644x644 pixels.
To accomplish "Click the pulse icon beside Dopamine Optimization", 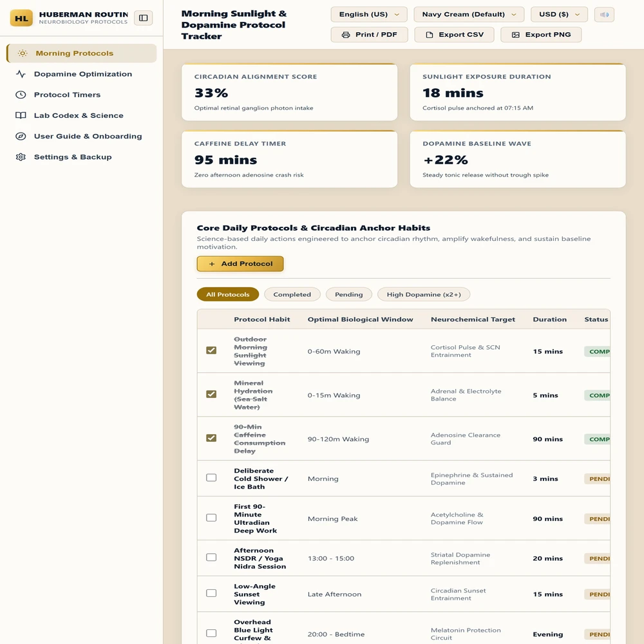I will [21, 74].
